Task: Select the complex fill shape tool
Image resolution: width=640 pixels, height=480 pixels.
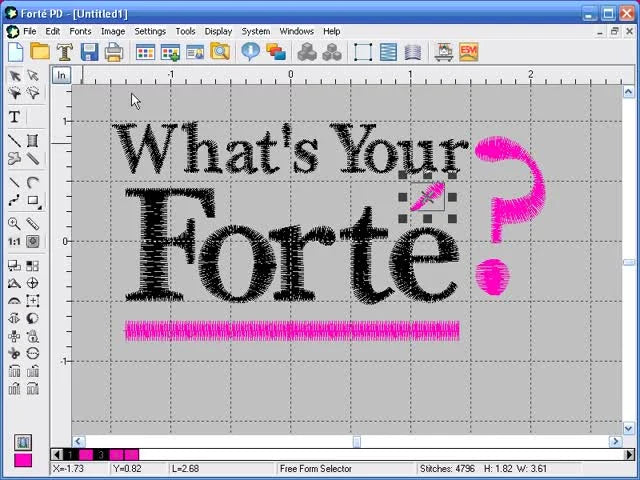Action: (x=14, y=158)
